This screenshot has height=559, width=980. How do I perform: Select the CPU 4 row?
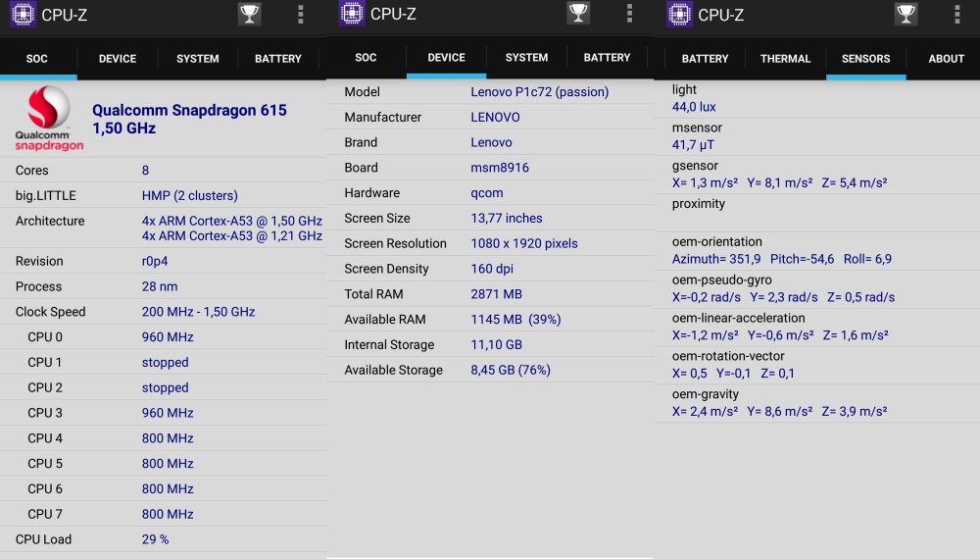[163, 438]
